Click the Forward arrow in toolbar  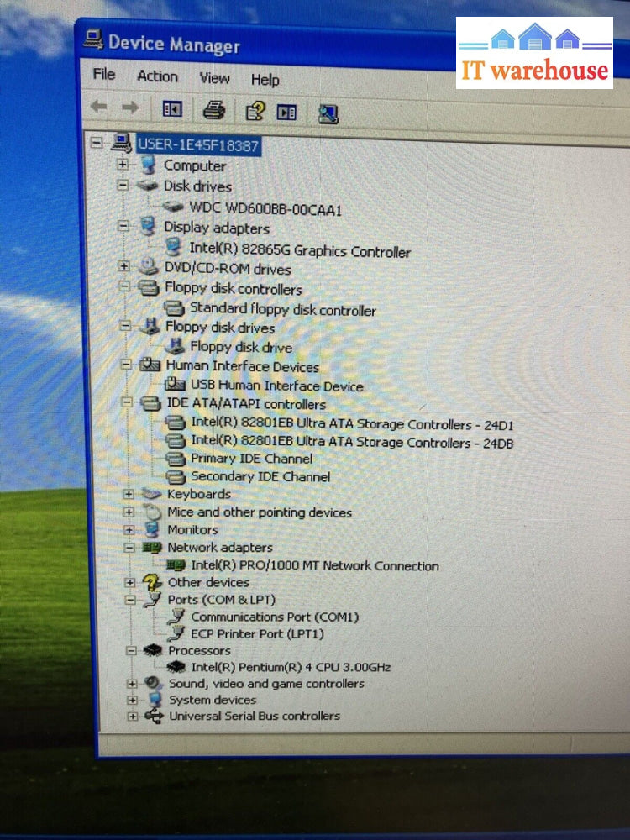(129, 107)
